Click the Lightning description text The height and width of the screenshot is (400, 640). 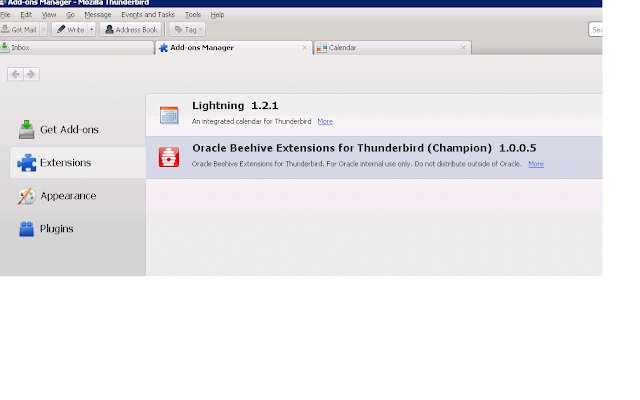[251, 122]
